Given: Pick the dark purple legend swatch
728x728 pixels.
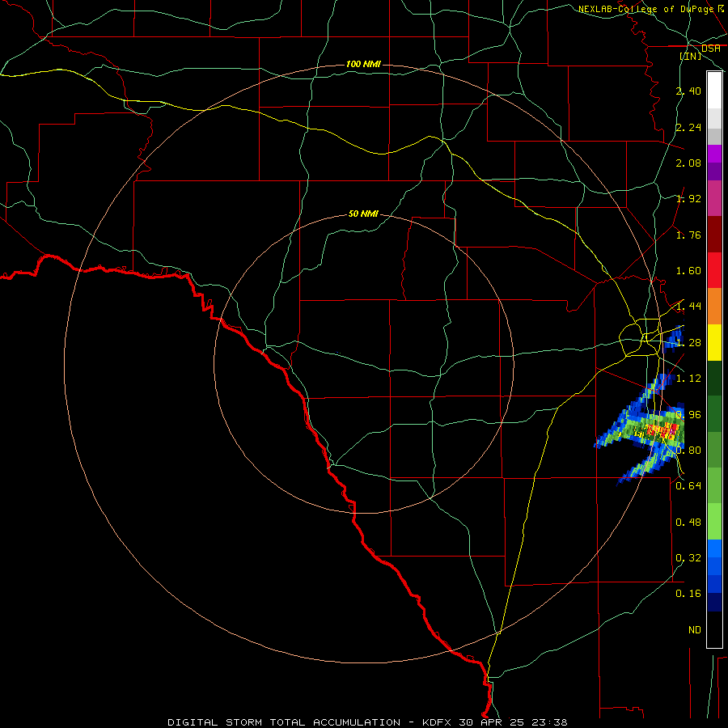Looking at the screenshot, I should [714, 171].
